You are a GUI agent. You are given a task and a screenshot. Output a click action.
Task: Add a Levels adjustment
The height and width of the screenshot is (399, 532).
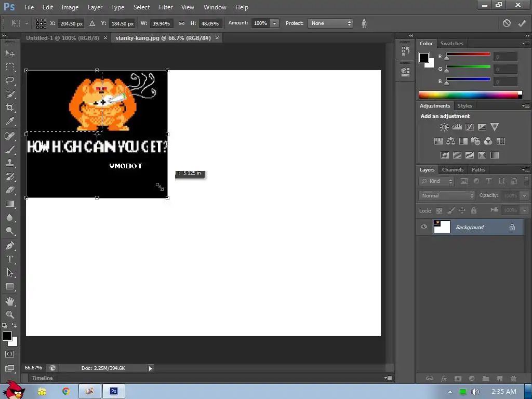[x=457, y=127]
